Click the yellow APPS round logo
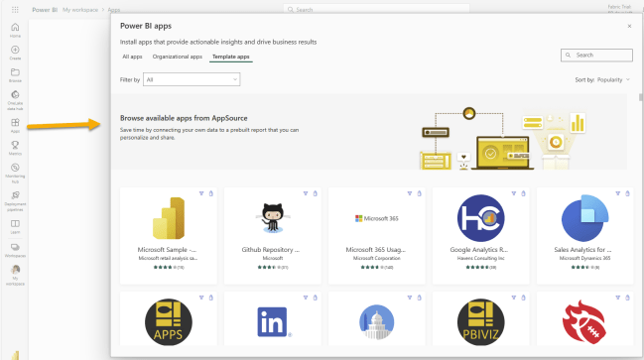Image resolution: width=644 pixels, height=360 pixels. tap(169, 322)
